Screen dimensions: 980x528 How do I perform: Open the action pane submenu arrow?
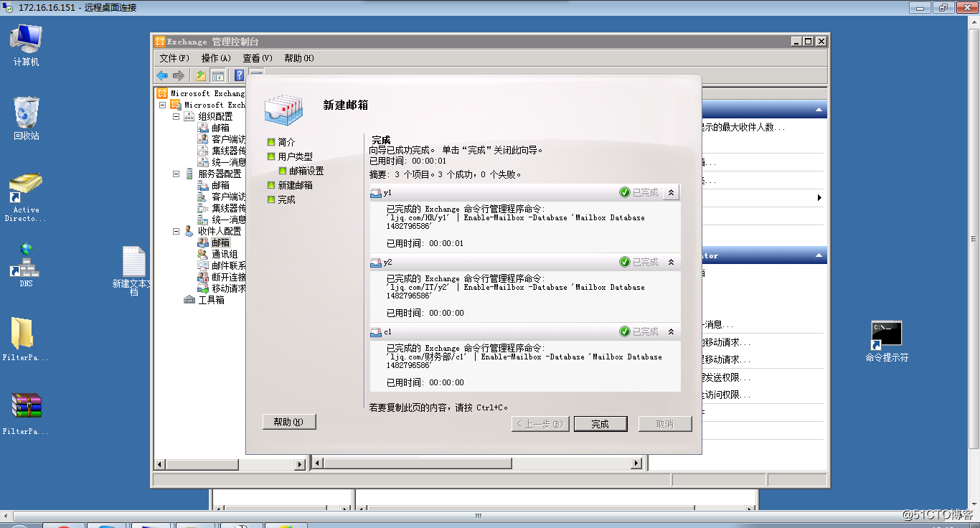click(x=819, y=197)
